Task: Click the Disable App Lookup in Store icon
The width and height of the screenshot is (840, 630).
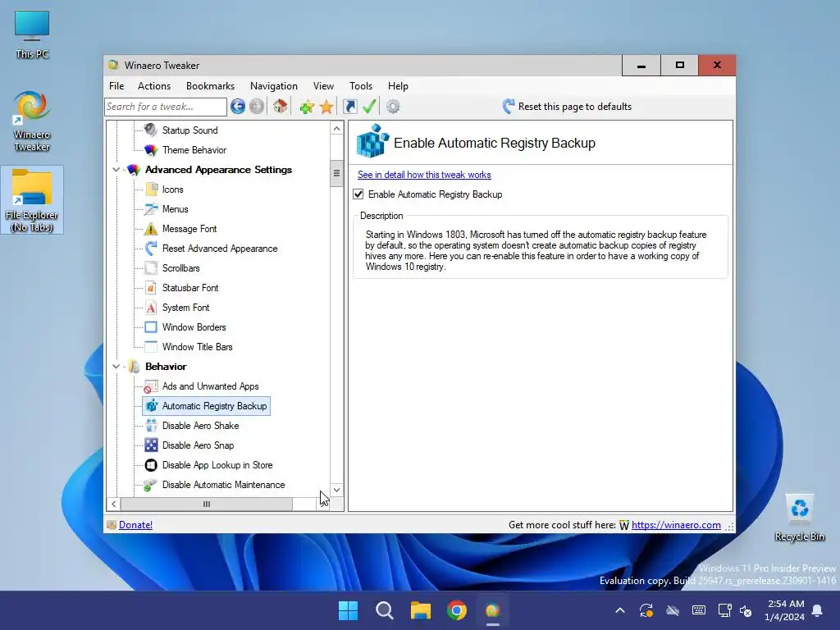Action: click(x=151, y=465)
